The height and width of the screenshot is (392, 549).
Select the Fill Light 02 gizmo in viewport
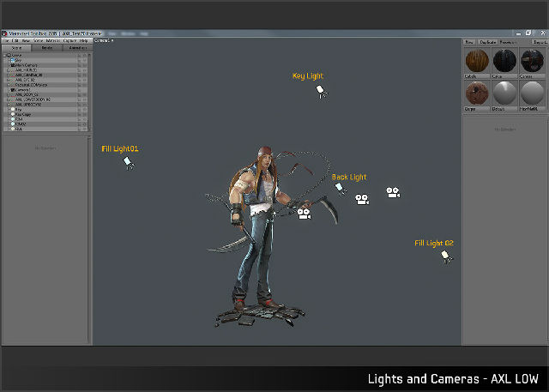tap(446, 256)
